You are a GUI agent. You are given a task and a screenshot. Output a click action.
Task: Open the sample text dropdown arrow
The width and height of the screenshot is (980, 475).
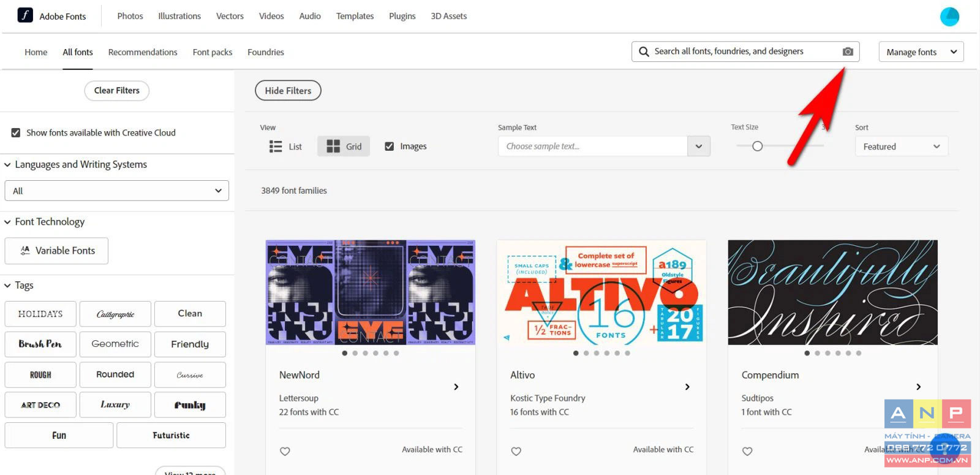pyautogui.click(x=698, y=146)
